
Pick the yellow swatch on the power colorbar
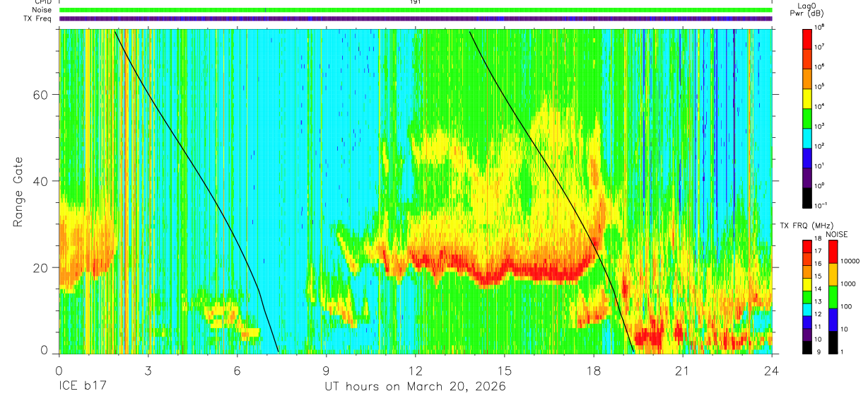point(807,98)
